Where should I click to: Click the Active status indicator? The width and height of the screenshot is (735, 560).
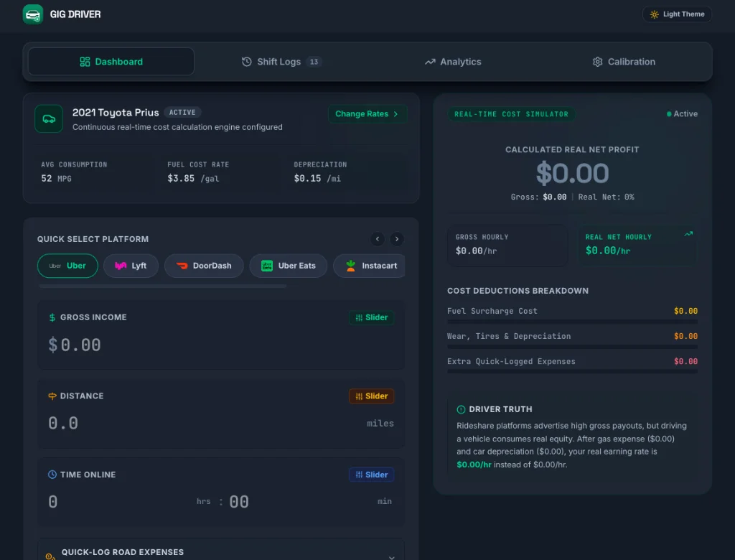coord(682,114)
